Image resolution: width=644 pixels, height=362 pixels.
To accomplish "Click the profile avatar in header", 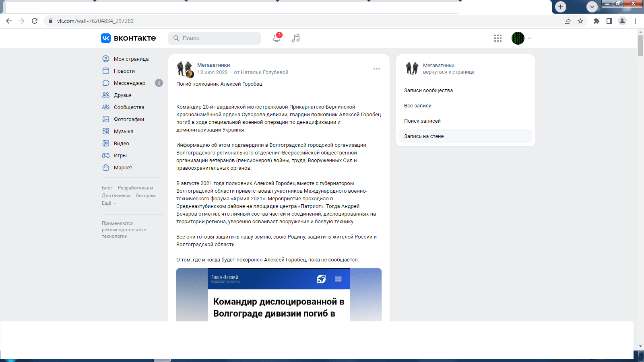I will coord(518,38).
